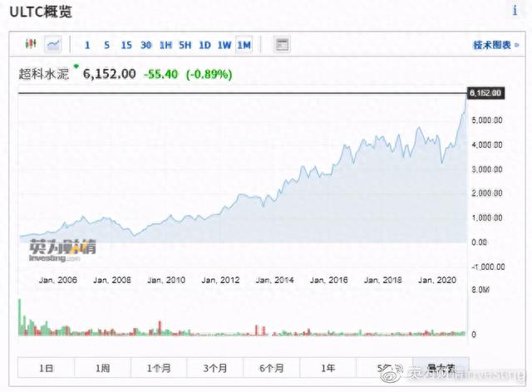Choose the 1H interval
Viewport: 532px width, 392px height.
[x=165, y=45]
